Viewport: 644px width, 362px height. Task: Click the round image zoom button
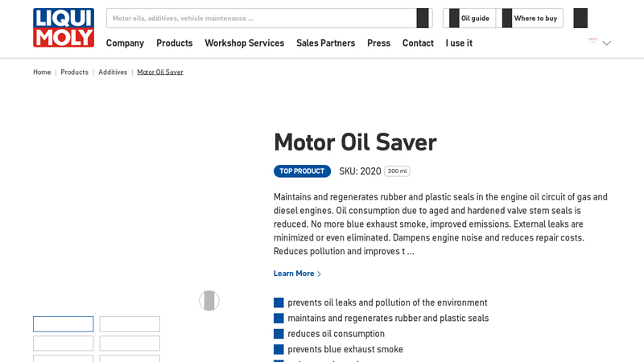pos(209,300)
